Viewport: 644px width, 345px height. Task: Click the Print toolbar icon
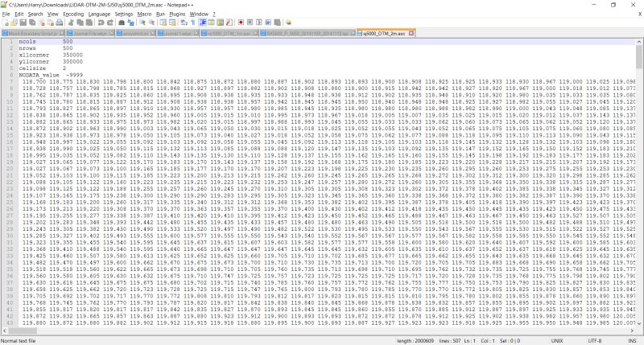click(60, 23)
